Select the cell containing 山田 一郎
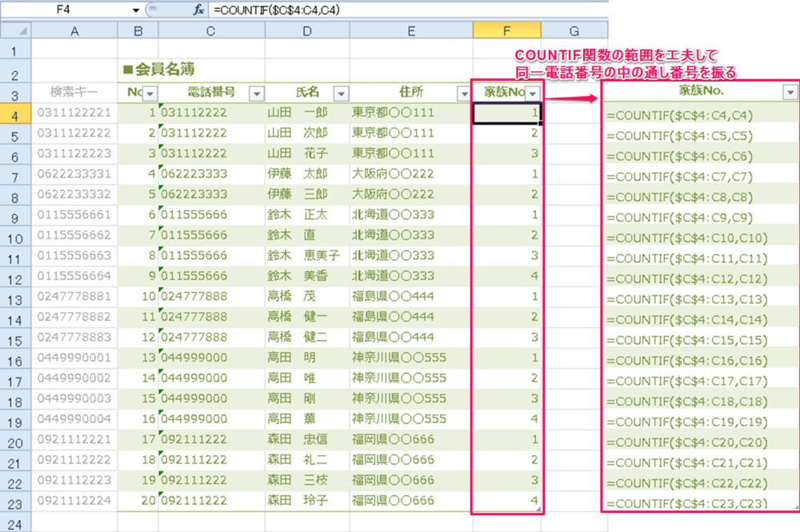 click(297, 114)
